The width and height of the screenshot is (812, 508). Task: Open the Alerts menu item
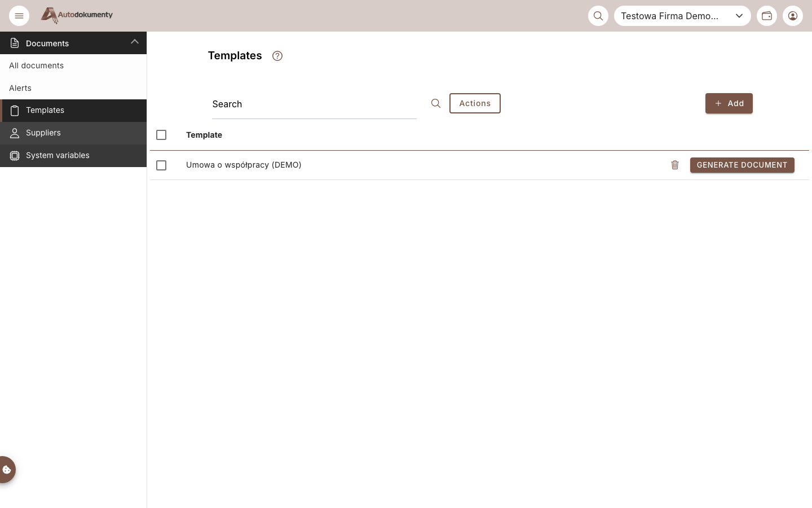coord(73,88)
